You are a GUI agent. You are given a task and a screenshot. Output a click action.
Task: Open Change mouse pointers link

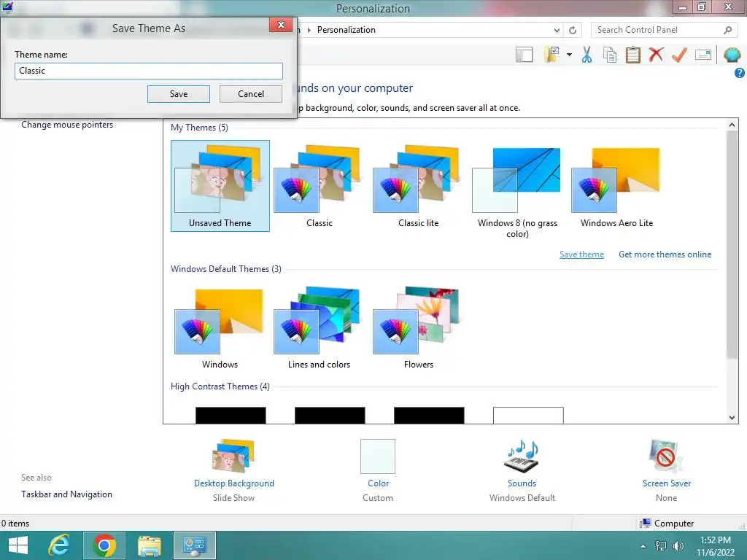(x=67, y=125)
